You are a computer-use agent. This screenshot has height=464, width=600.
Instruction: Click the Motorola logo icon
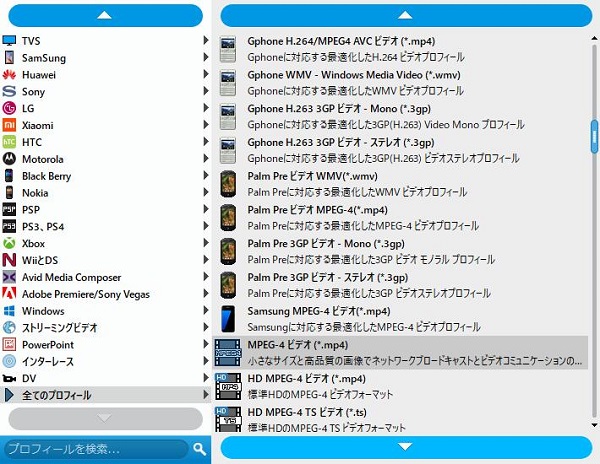point(9,159)
